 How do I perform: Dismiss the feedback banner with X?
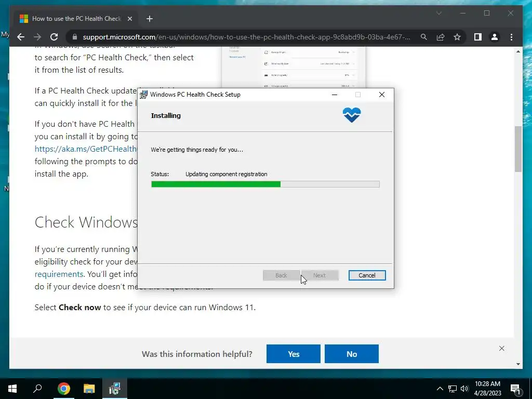501,349
